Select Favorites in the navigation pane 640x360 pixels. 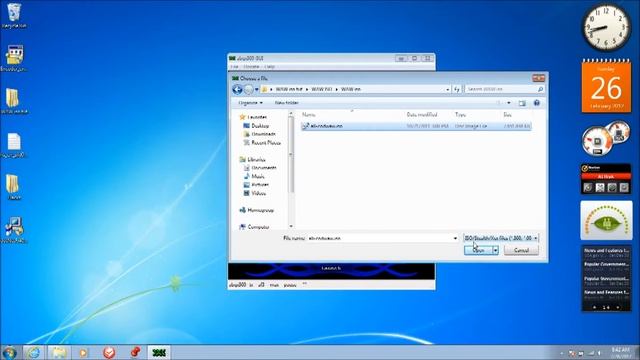pos(253,117)
